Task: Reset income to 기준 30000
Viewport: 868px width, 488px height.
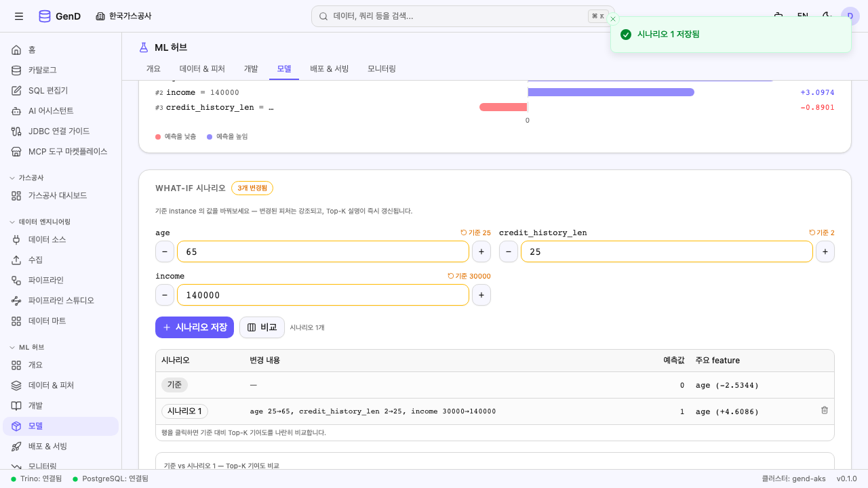Action: 469,277
